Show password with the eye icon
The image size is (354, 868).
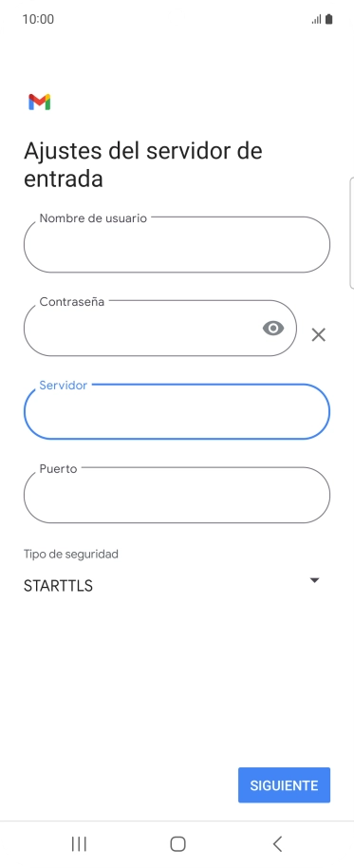[273, 329]
